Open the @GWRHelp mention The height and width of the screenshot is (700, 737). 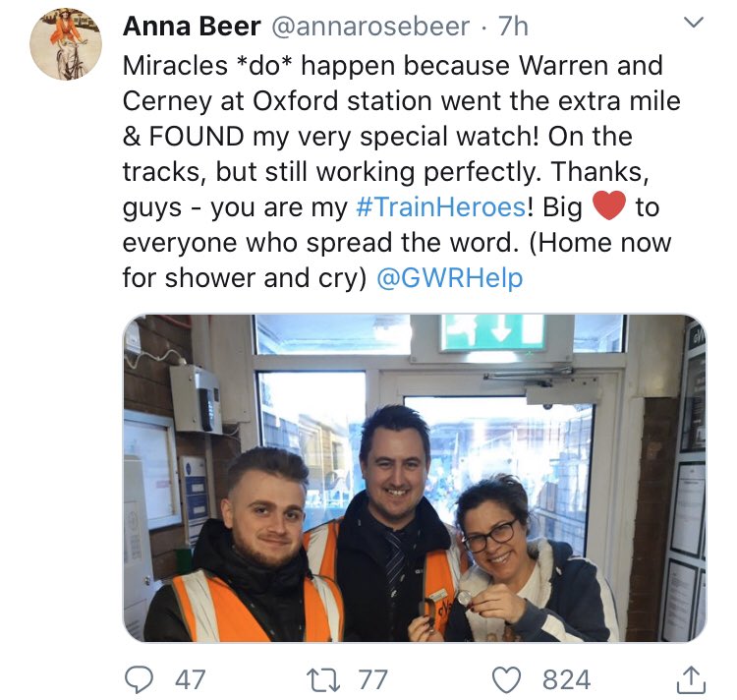coord(449,277)
